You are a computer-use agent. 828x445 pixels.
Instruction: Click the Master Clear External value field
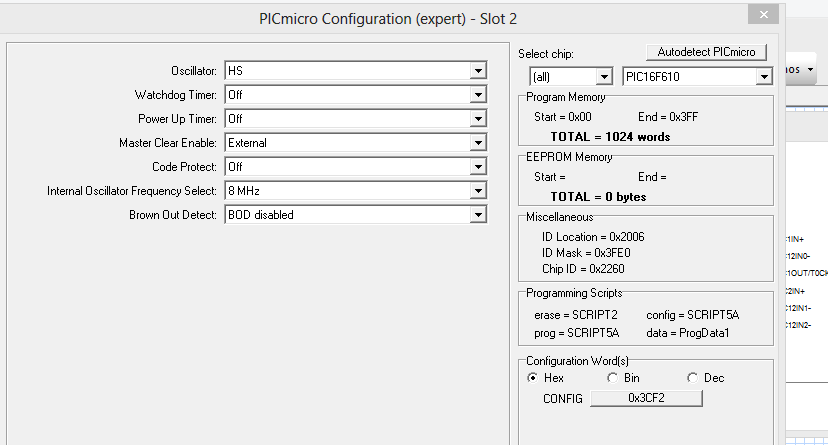pos(347,143)
